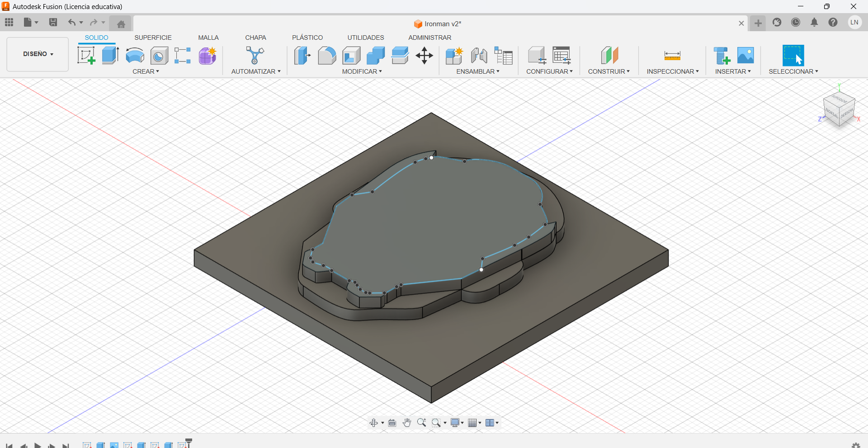Expand the INSERTAR menu
The width and height of the screenshot is (868, 448).
[x=733, y=71]
